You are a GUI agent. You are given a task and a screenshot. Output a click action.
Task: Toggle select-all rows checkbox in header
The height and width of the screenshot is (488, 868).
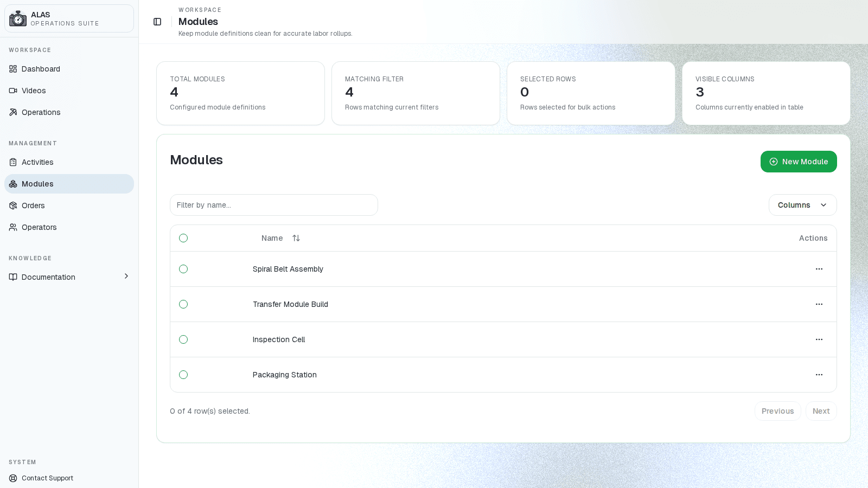tap(183, 238)
